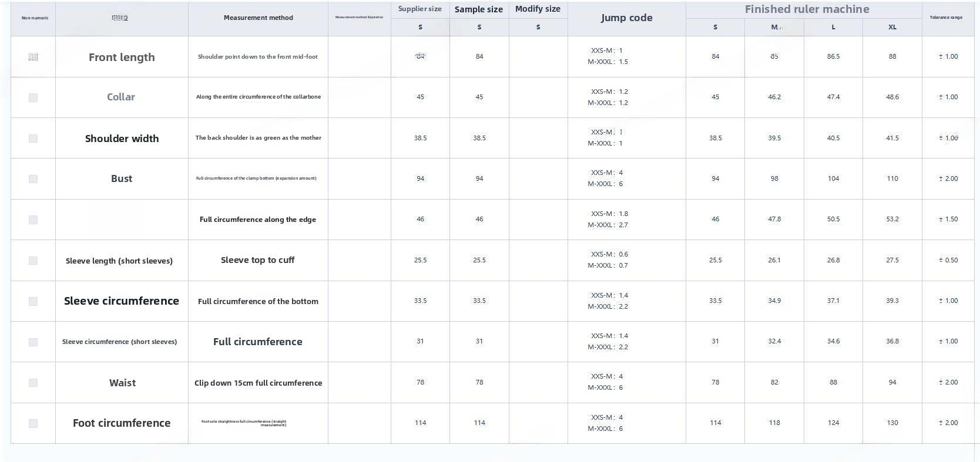Tick the checkbox in the Front length row
980x462 pixels.
pos(33,57)
